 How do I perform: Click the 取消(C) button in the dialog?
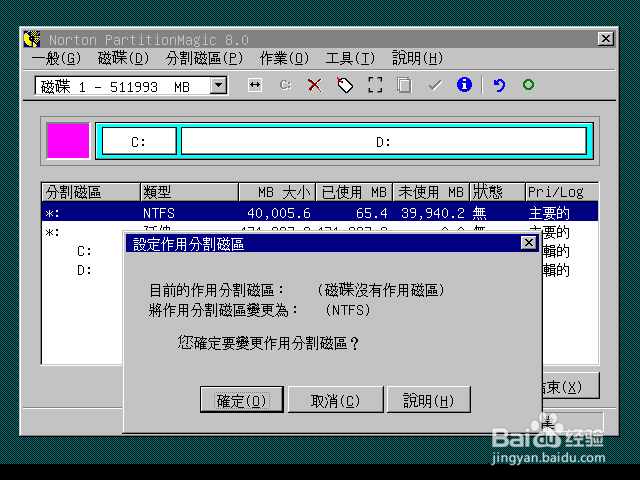point(336,400)
